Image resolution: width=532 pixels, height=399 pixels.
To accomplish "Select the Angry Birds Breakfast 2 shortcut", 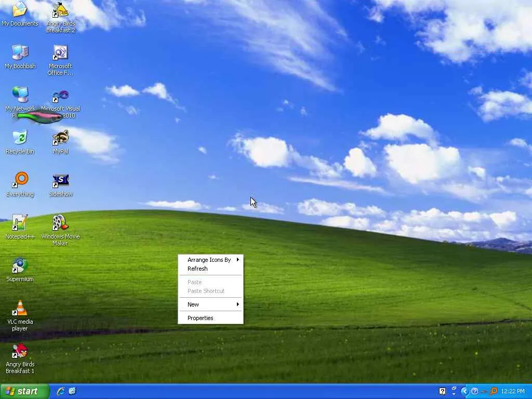I will click(x=60, y=17).
